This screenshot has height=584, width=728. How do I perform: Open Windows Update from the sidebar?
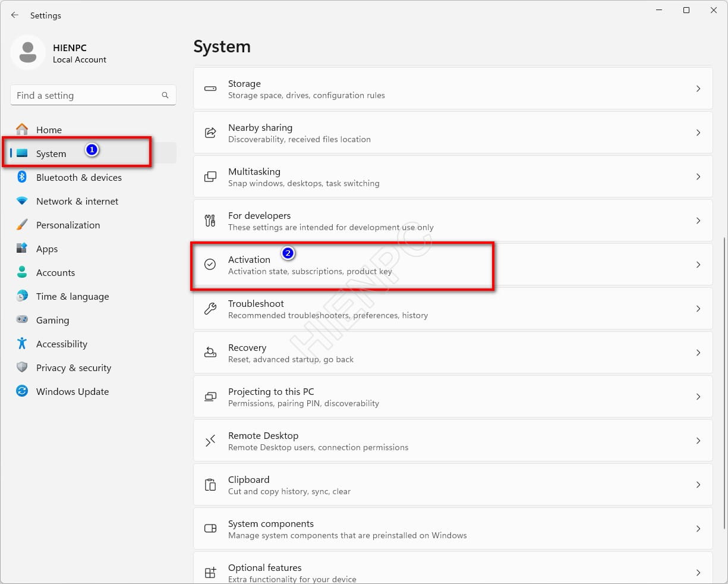click(93, 391)
